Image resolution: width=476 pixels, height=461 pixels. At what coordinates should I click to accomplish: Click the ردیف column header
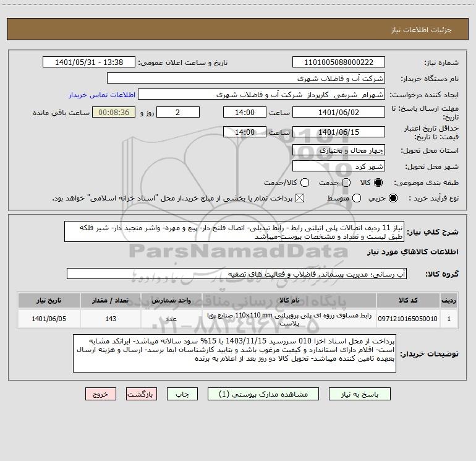(x=449, y=300)
